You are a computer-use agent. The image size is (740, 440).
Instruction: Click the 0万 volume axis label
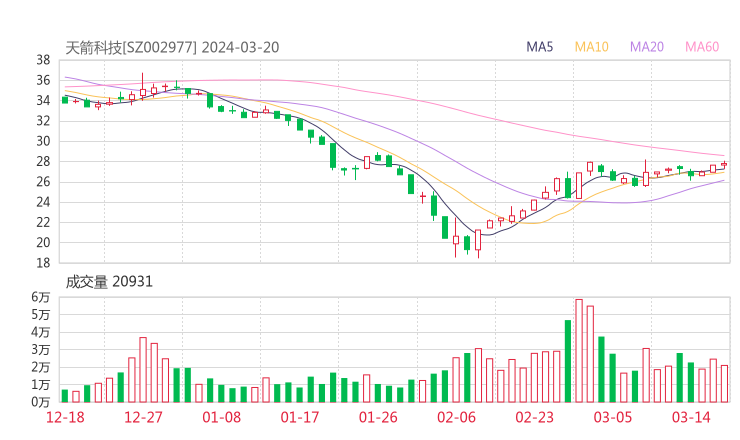pyautogui.click(x=41, y=402)
